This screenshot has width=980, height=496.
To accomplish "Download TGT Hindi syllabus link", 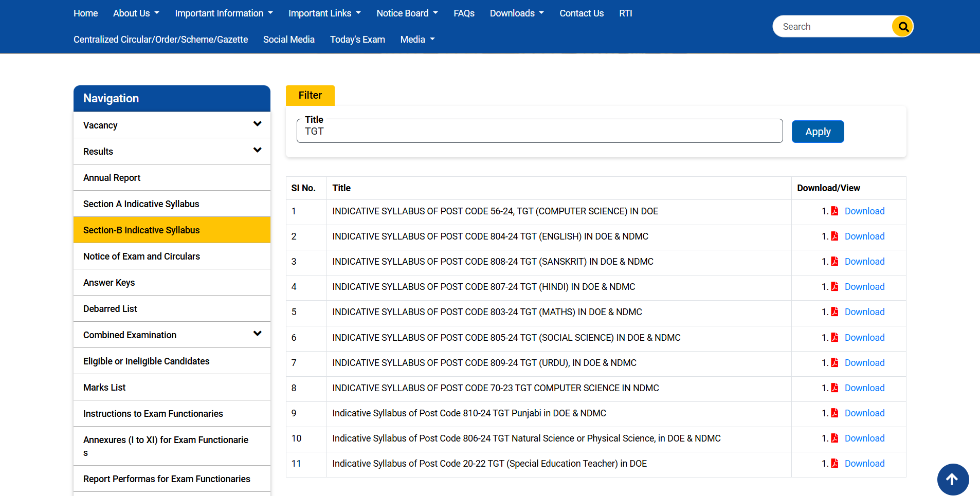I will [864, 287].
